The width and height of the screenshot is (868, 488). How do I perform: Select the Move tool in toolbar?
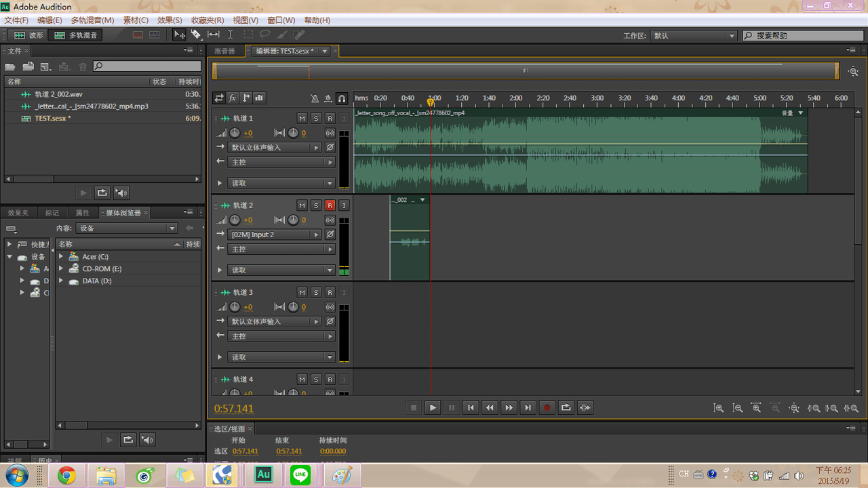pyautogui.click(x=179, y=35)
